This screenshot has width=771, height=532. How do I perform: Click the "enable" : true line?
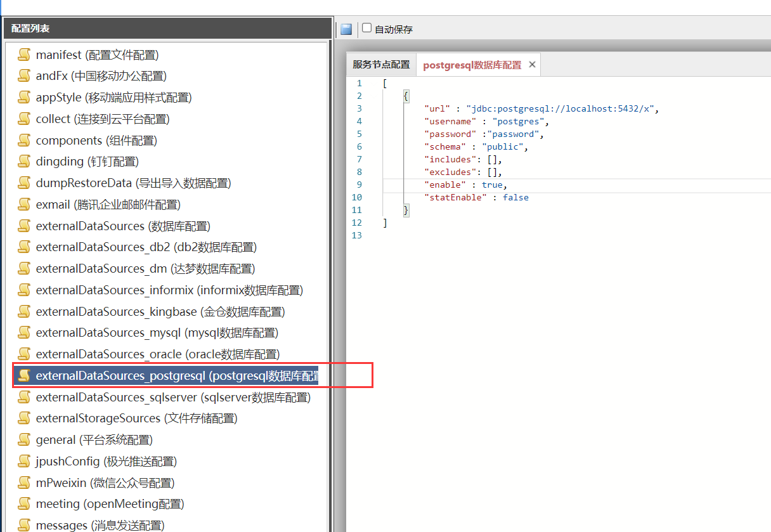465,185
